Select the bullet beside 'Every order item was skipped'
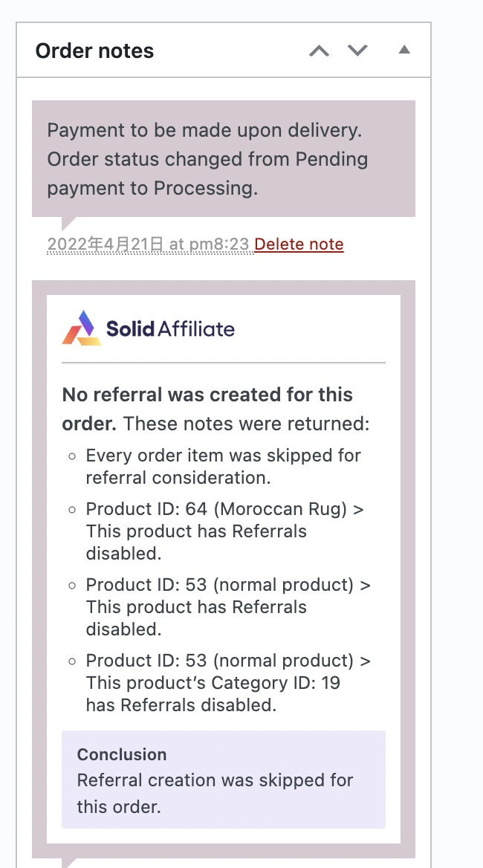Screen dimensions: 483x868 click(x=72, y=456)
